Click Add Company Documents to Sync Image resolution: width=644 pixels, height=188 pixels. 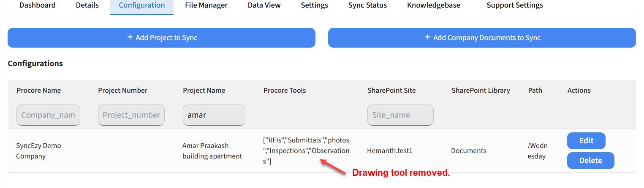482,38
